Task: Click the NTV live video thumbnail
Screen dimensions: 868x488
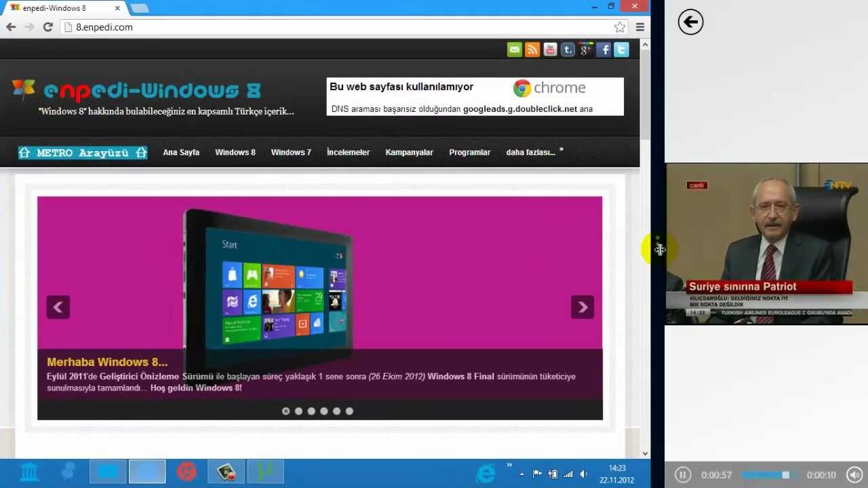Action: click(x=767, y=244)
